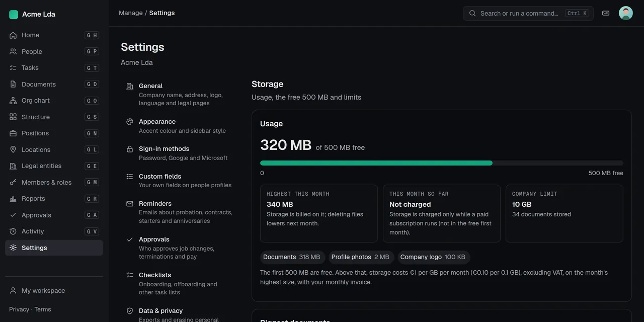Open Checklists settings section

(180, 283)
